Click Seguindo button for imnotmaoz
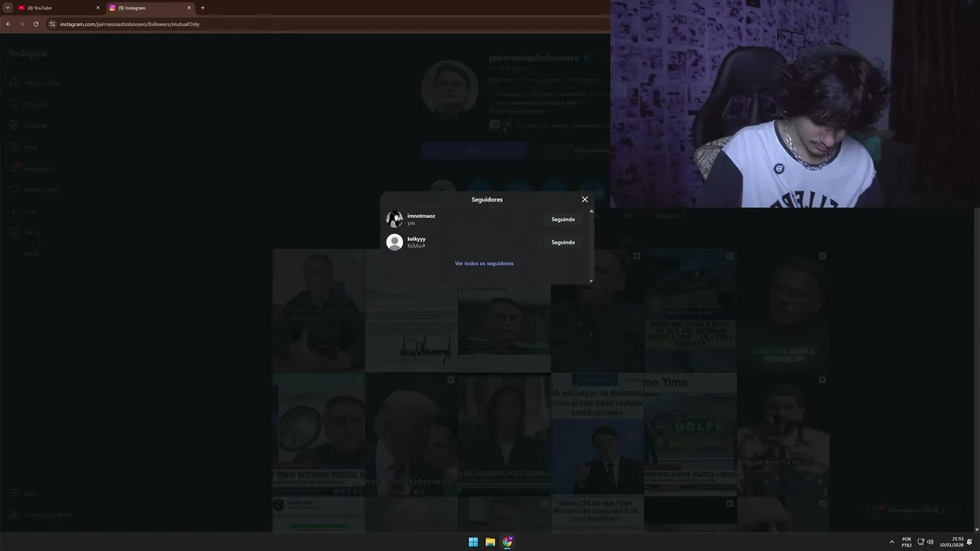This screenshot has width=980, height=551. (563, 220)
